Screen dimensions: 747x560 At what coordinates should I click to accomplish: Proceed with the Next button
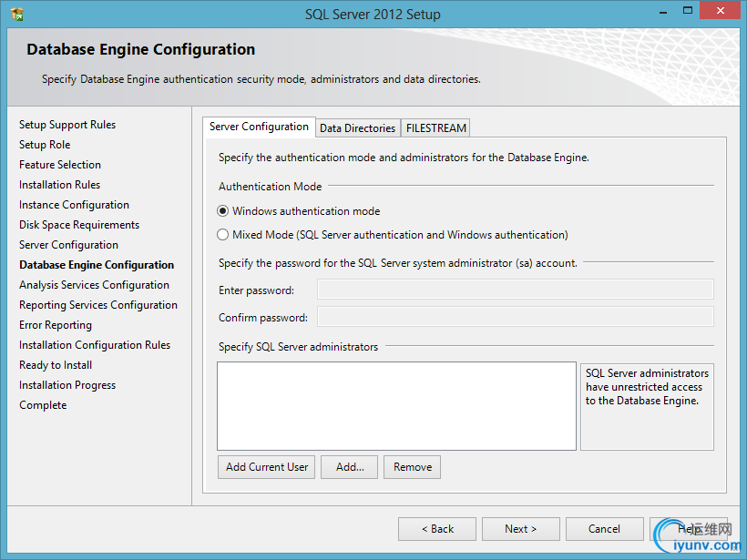(521, 529)
